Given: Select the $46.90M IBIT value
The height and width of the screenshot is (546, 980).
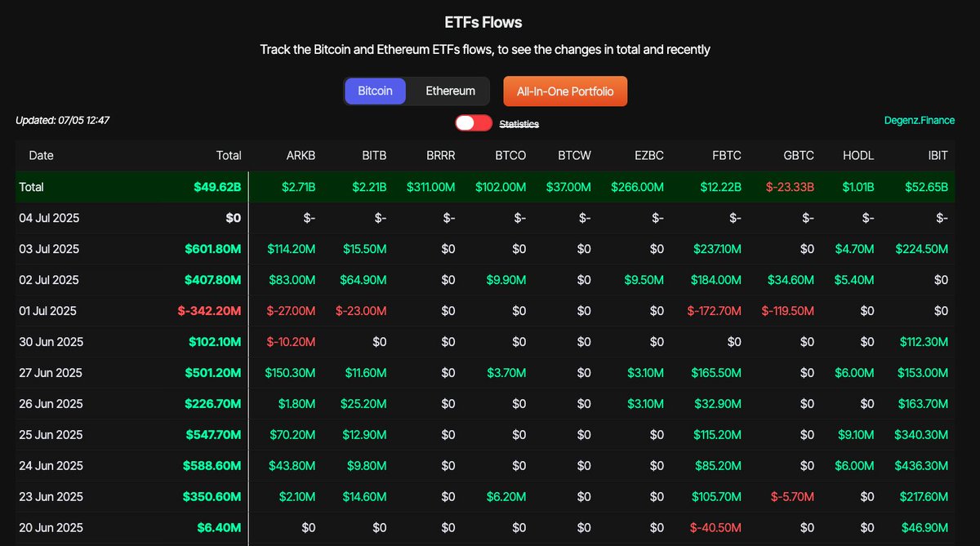Looking at the screenshot, I should pos(925,528).
